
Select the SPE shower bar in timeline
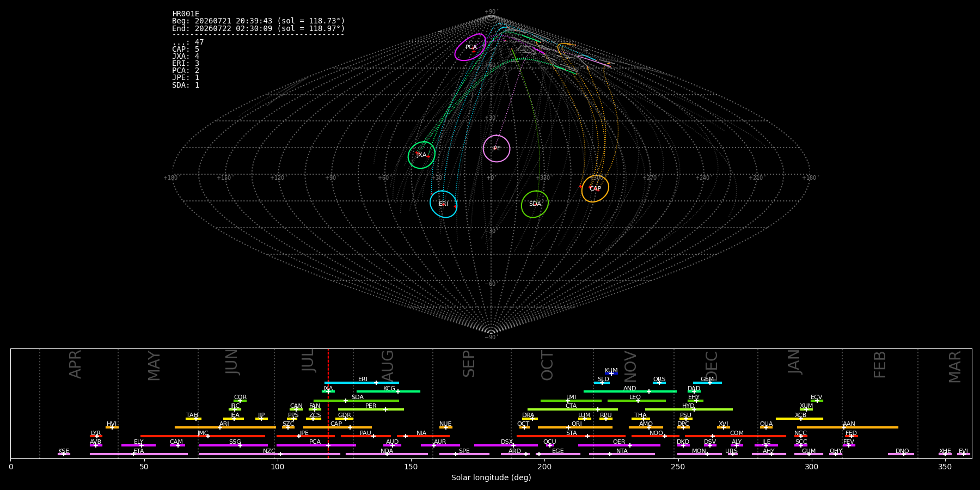point(464,454)
